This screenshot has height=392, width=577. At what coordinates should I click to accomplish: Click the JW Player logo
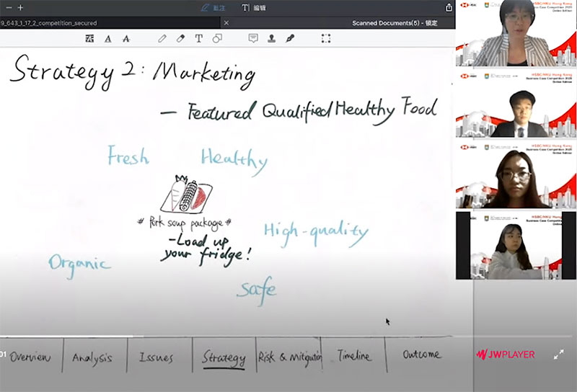tap(506, 355)
